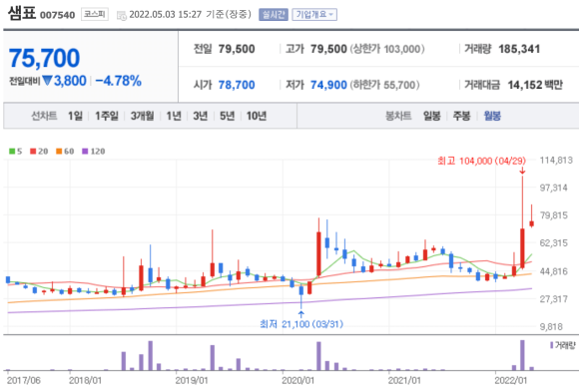
Task: Select the 10년 line chart tab
Action: click(x=257, y=116)
